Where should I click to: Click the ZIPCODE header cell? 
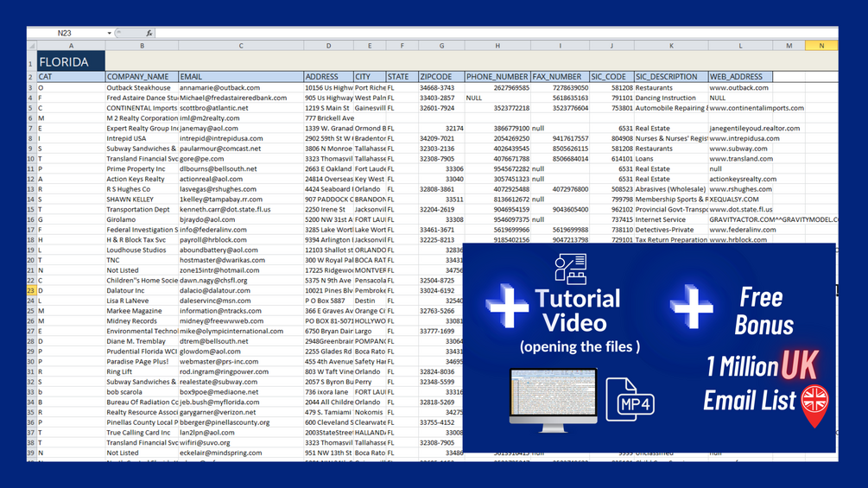tap(441, 77)
